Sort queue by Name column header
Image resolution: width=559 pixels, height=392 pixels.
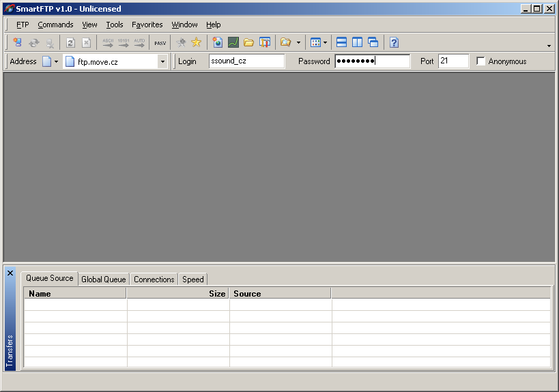click(x=75, y=293)
